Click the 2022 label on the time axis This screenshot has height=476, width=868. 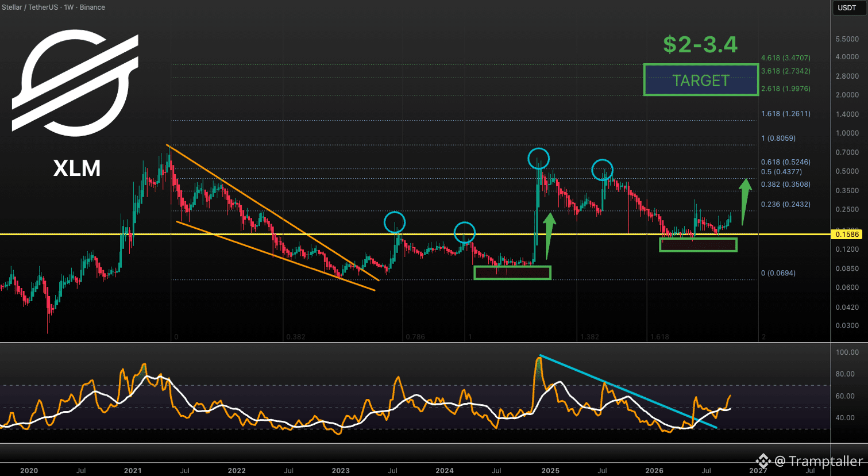click(x=237, y=470)
